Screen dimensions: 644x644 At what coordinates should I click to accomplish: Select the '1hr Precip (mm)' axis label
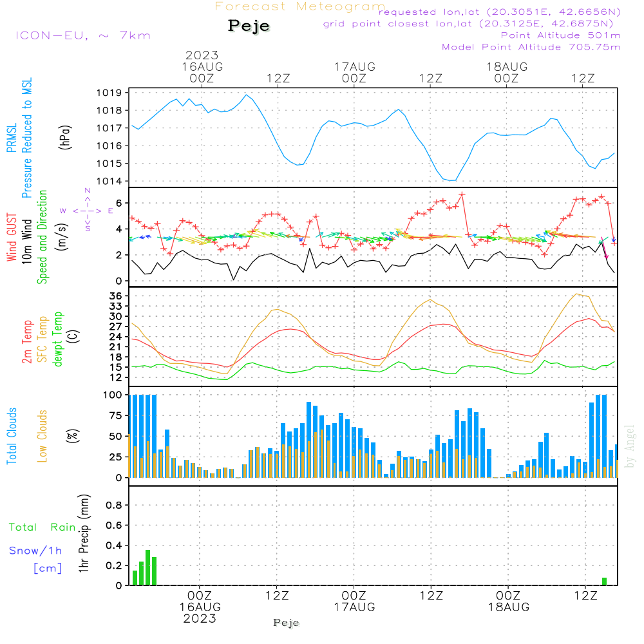84,533
